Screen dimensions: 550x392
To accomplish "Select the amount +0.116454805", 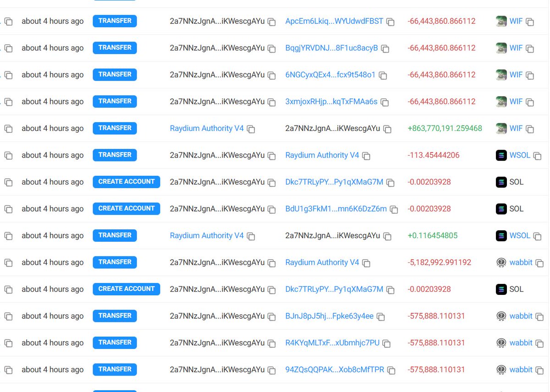I will (433, 235).
